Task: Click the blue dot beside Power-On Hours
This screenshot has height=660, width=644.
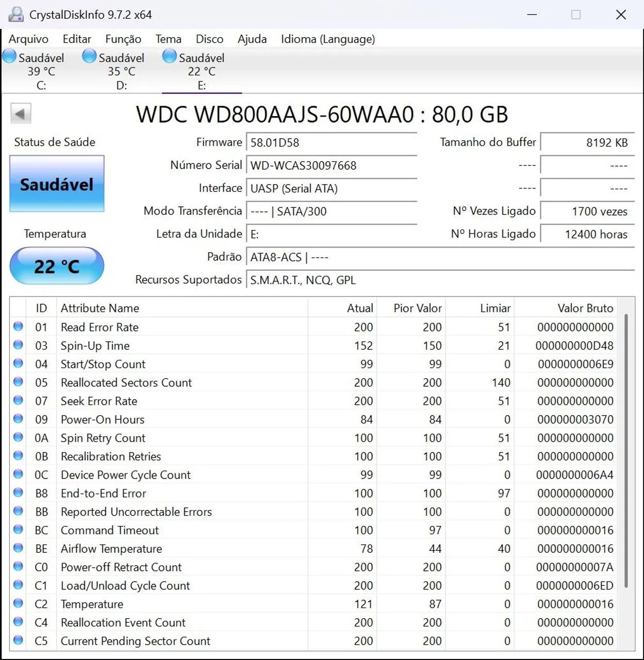Action: pos(18,419)
